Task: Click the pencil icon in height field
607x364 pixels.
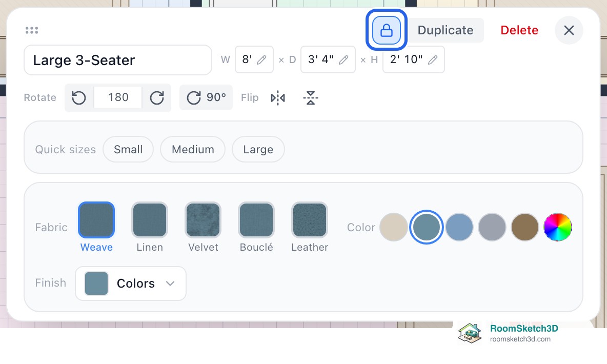Action: click(433, 59)
